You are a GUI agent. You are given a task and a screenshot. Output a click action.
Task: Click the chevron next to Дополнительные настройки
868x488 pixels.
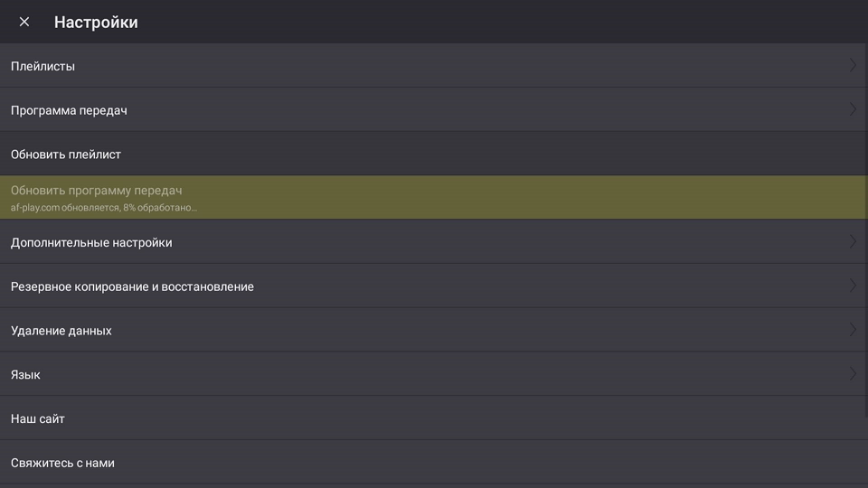[x=853, y=241]
